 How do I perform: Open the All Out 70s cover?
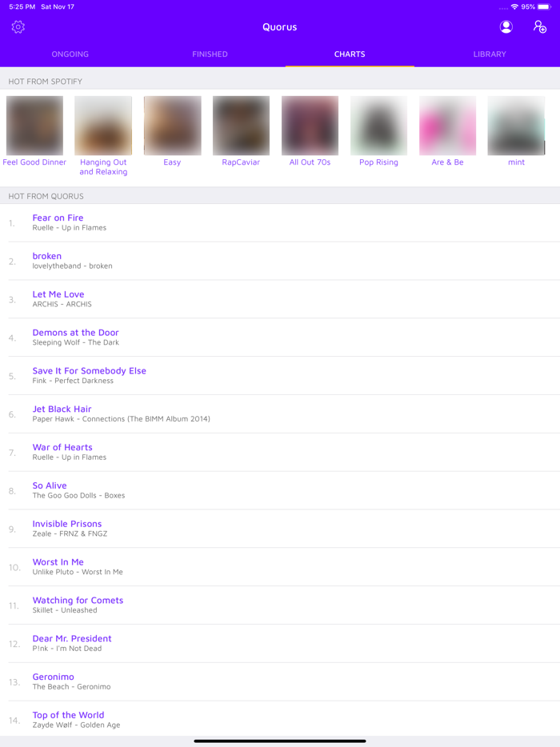click(310, 126)
